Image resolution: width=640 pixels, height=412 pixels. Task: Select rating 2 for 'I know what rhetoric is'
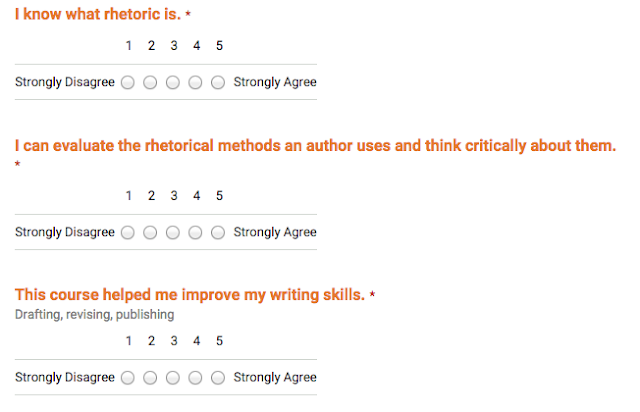150,82
